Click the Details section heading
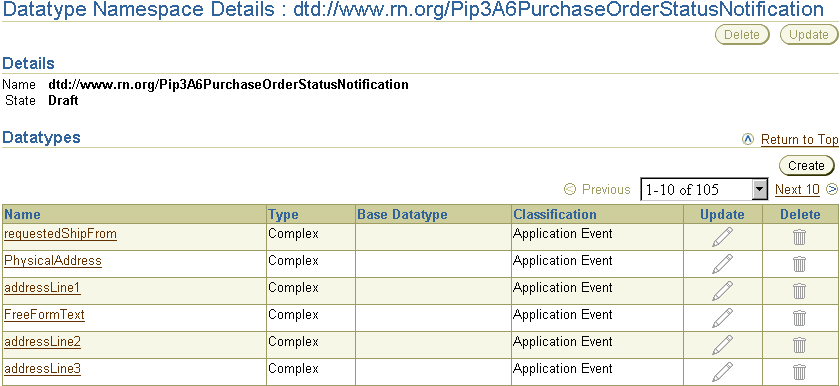Viewport: 840px width, 386px height. coord(28,64)
